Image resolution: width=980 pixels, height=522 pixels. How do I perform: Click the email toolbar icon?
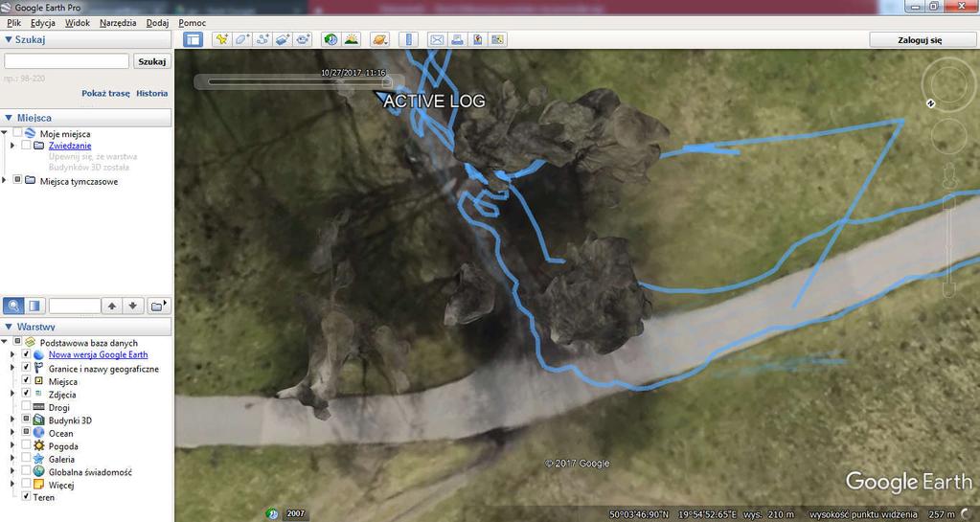[437, 39]
